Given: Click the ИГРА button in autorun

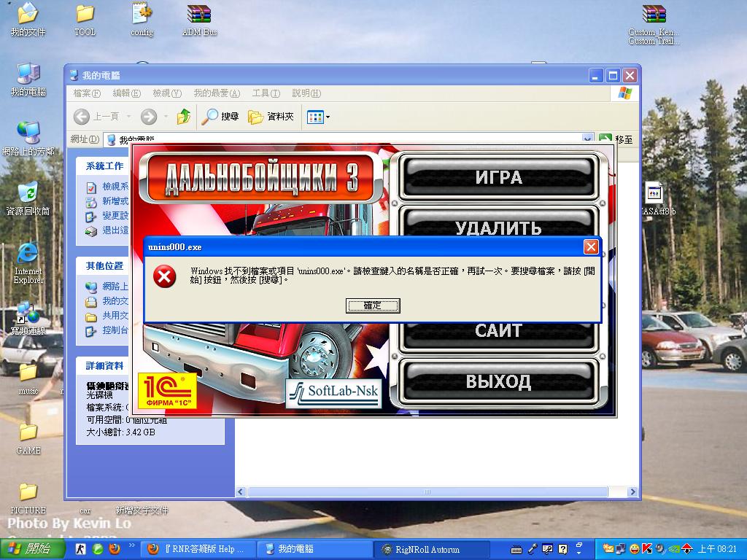Looking at the screenshot, I should 498,176.
